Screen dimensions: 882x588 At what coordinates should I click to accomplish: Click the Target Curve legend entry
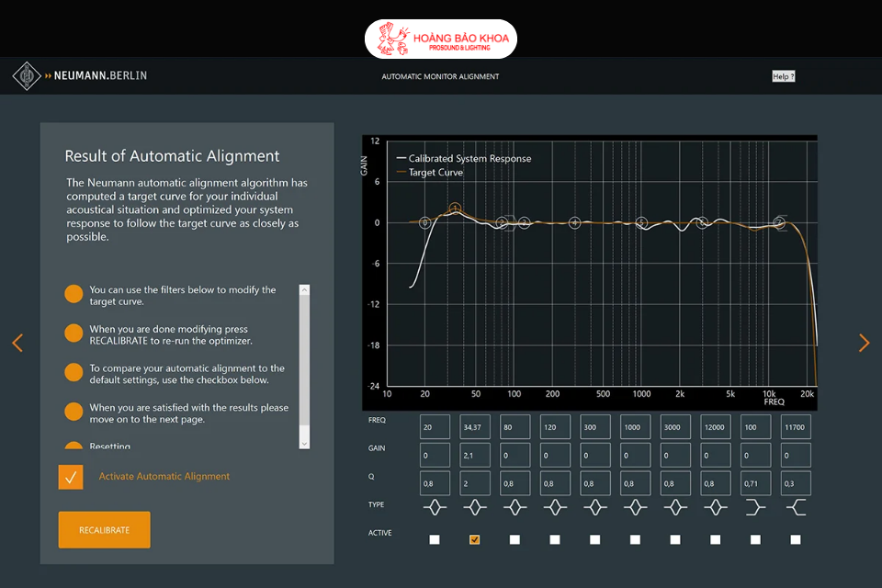point(430,172)
